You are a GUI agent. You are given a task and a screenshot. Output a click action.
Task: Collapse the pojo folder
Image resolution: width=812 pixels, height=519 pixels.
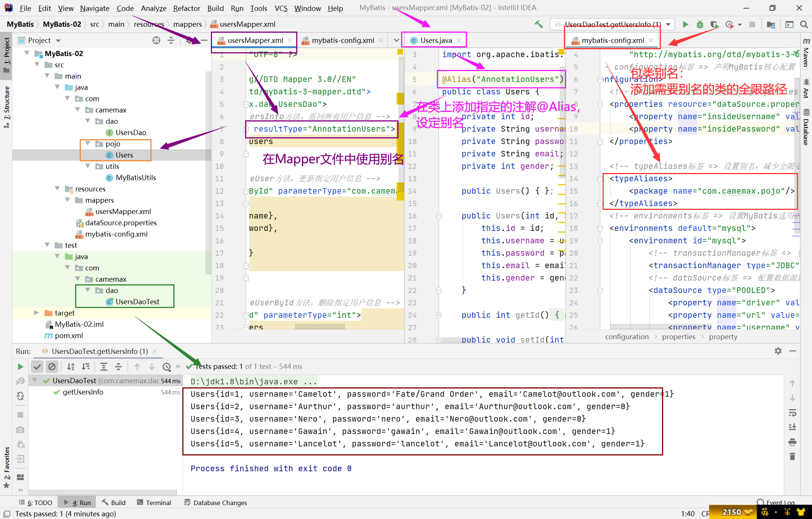click(x=88, y=144)
